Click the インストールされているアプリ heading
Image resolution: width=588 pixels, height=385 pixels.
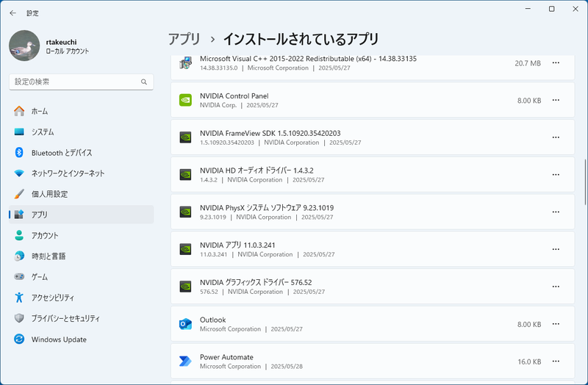(x=301, y=39)
